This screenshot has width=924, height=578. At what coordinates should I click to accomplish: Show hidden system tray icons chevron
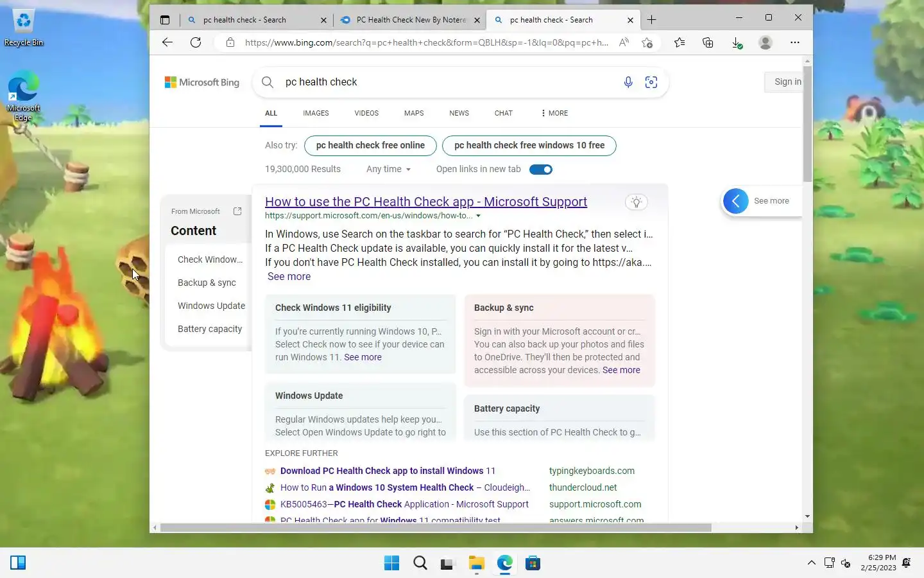coord(811,563)
